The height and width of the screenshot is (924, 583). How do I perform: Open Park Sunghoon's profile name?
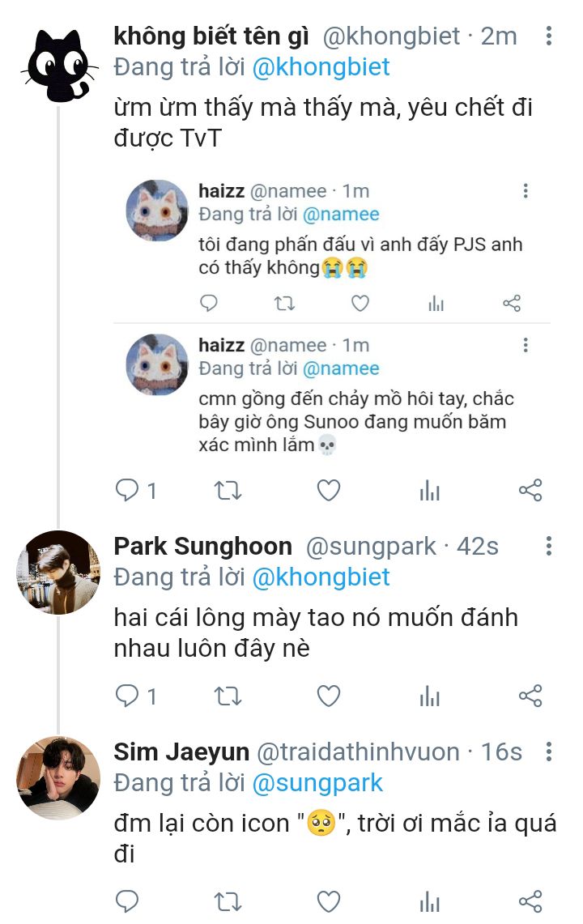(202, 547)
